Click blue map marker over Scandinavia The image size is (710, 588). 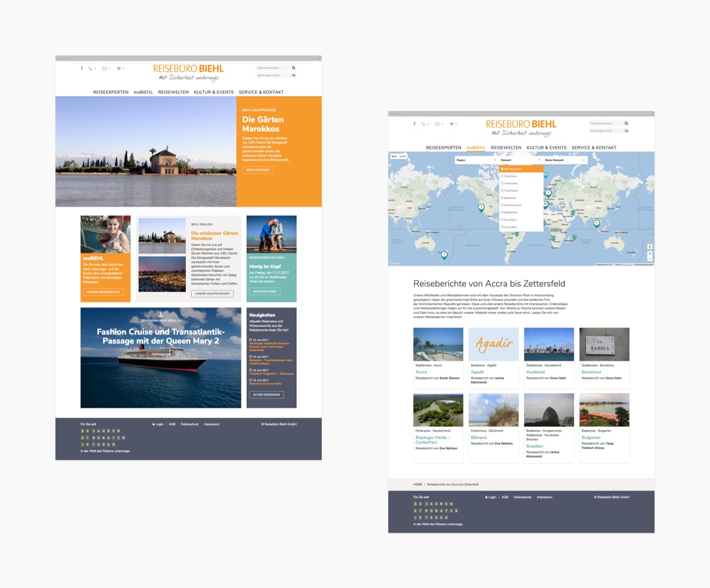click(546, 175)
